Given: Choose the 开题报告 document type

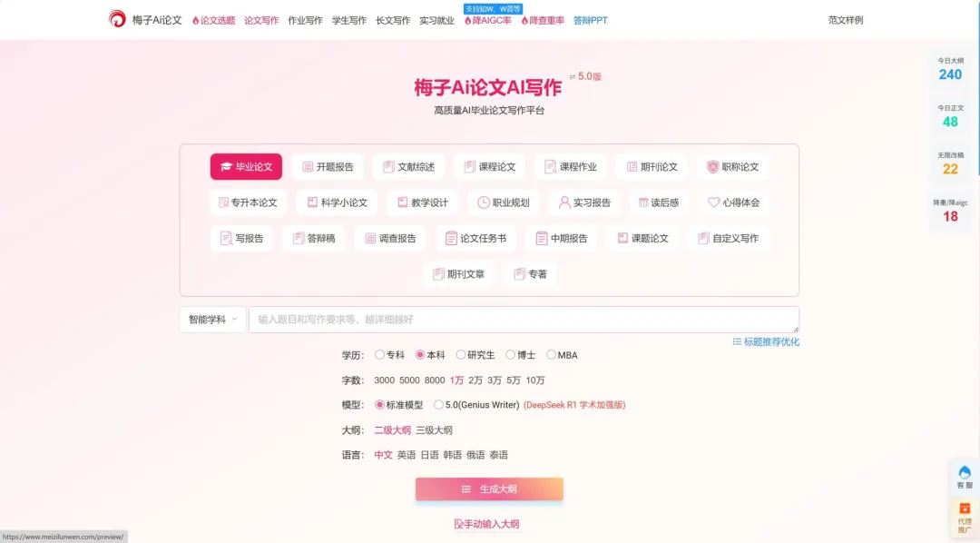Looking at the screenshot, I should pyautogui.click(x=328, y=167).
